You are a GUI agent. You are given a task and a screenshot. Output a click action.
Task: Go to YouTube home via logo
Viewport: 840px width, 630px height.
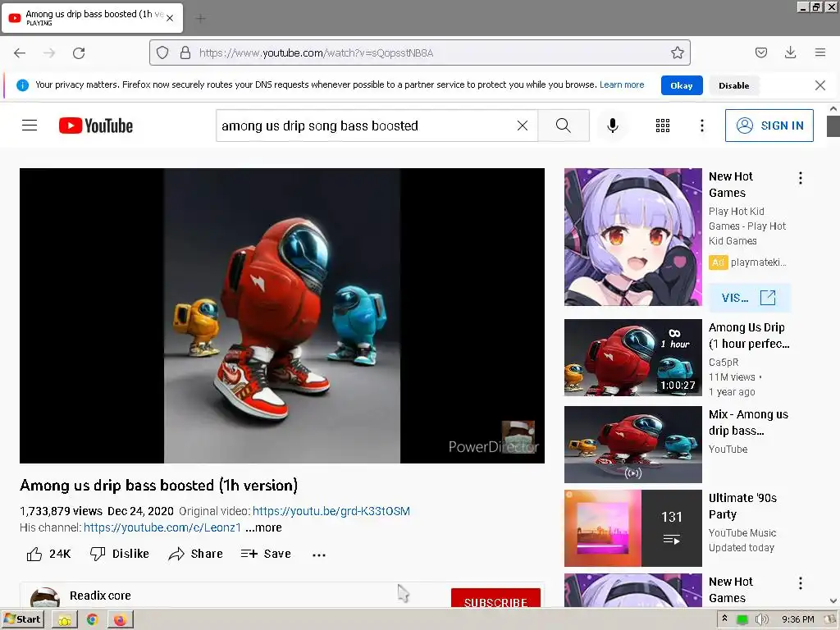coord(96,126)
